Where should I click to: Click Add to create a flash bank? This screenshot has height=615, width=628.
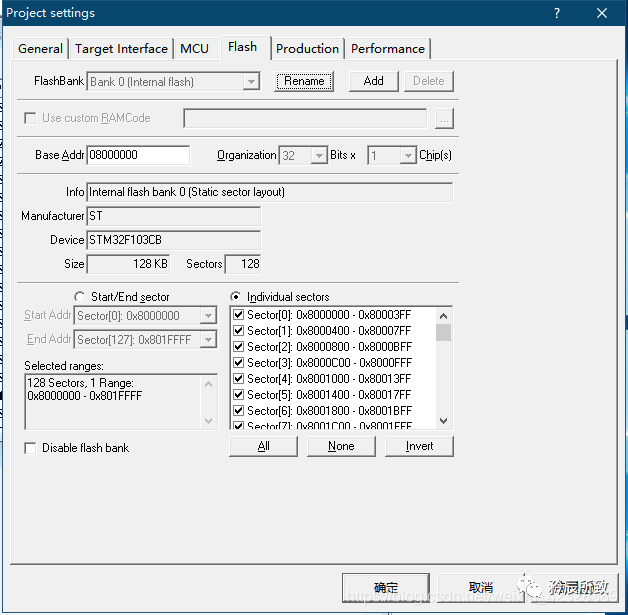coord(374,81)
